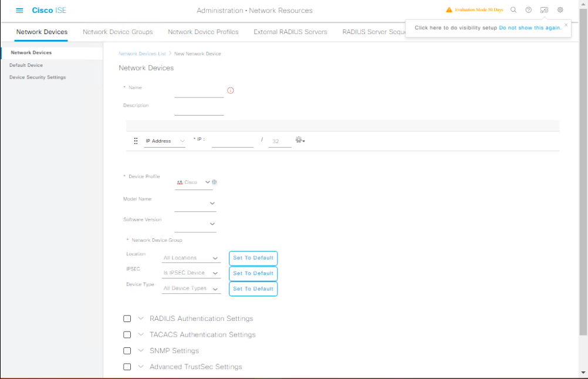Open the search magnifier icon
Screen dimensions: 588x379
coord(513,10)
